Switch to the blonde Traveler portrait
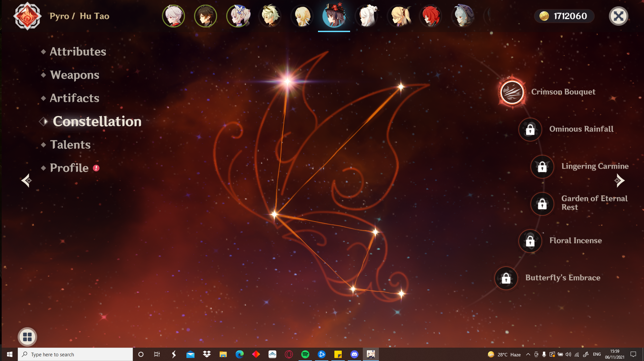Screen dimensions: 644x361 [302, 16]
